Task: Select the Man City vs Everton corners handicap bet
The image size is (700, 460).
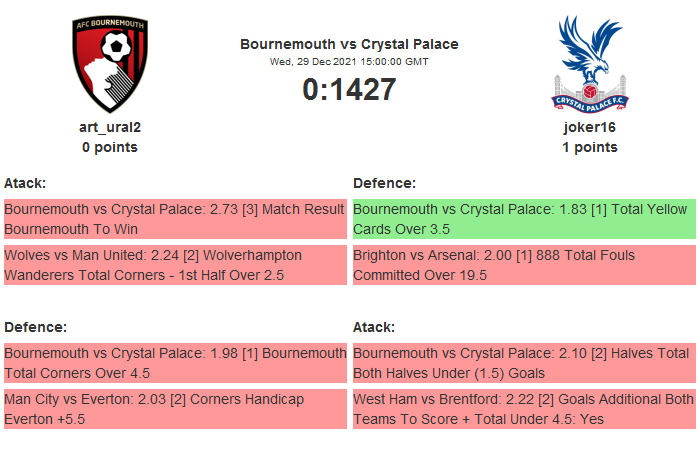Action: coord(175,409)
